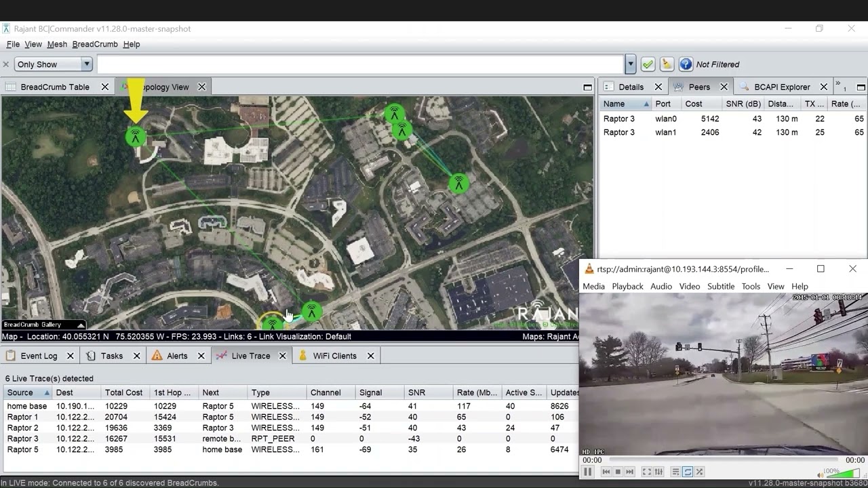Show hidden tabs via the overflow chevron
This screenshot has height=488, width=868.
point(840,85)
